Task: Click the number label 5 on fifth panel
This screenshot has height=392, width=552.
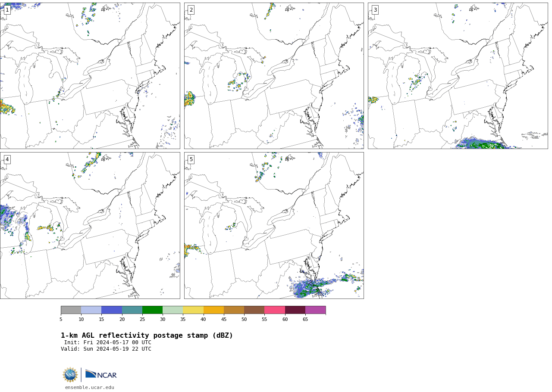Action: click(x=191, y=159)
